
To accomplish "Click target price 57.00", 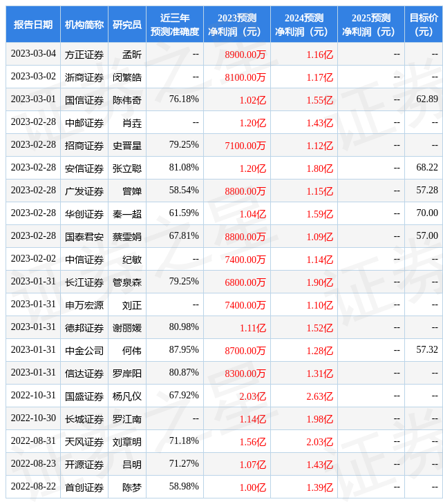I will pos(427,236).
